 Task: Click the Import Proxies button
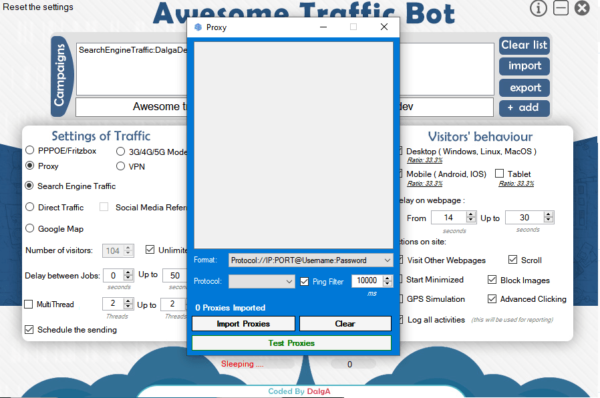(x=243, y=324)
